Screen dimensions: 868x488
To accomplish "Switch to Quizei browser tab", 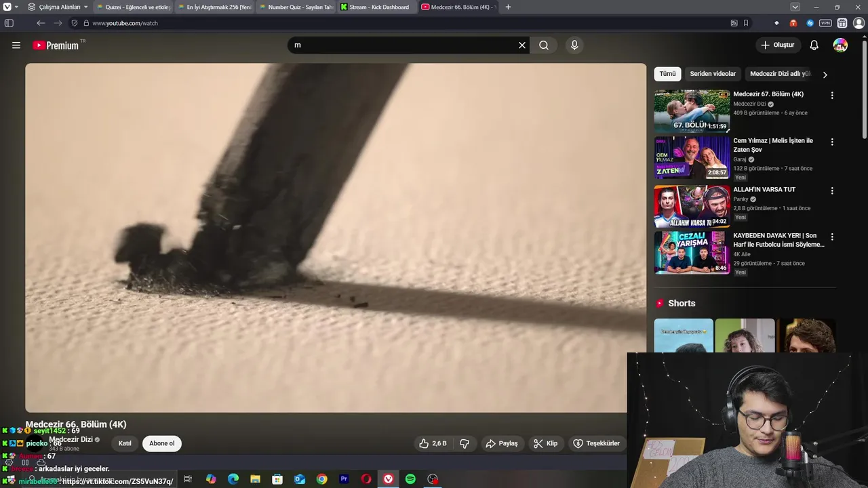I will [x=133, y=7].
